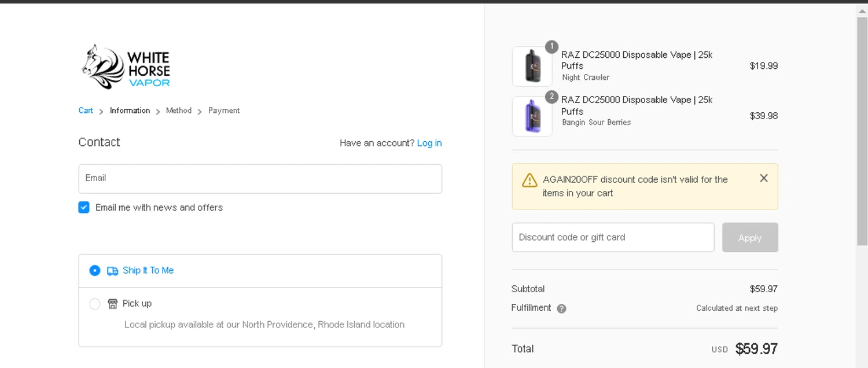Click the White Horse Vapor logo
Viewport: 868px width, 368px height.
coord(126,67)
